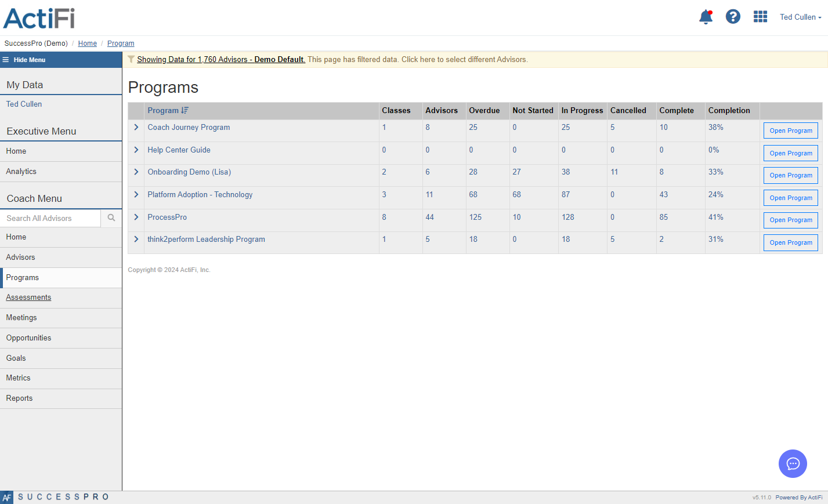Open Assessments in Coach Menu
This screenshot has width=828, height=504.
point(61,298)
